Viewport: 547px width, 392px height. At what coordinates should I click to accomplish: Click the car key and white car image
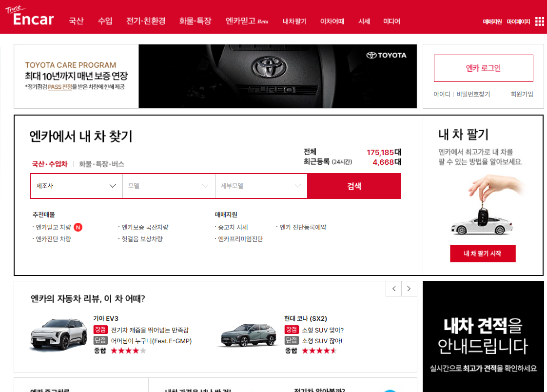pos(488,206)
